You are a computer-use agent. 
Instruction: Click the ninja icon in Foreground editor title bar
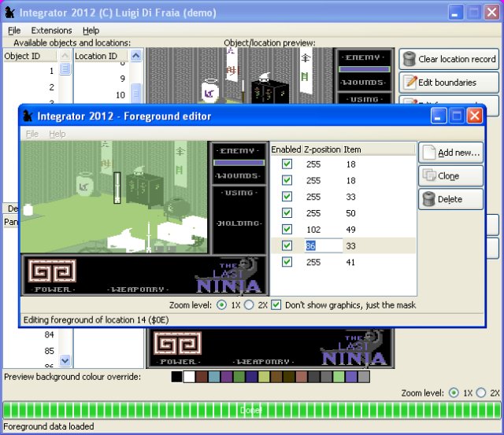click(28, 116)
